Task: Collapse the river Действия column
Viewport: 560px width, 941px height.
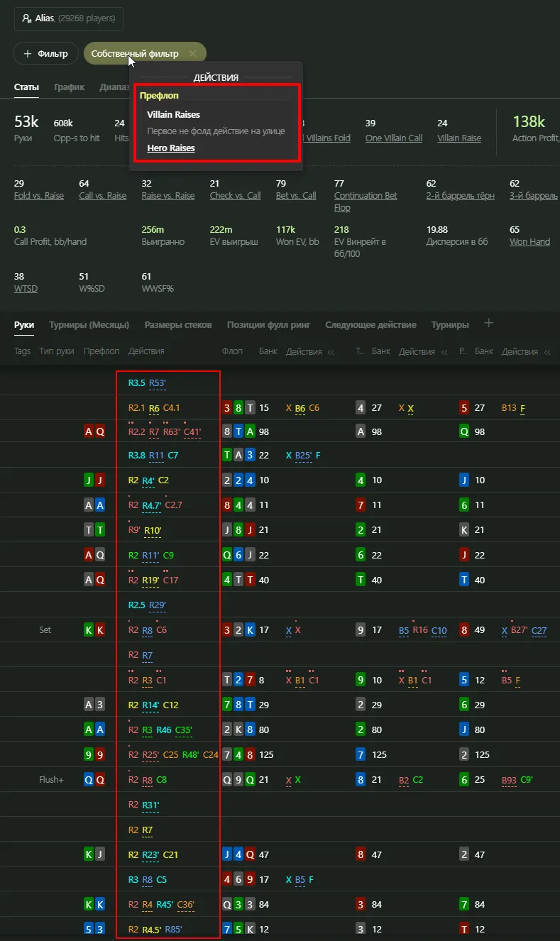Action: click(547, 352)
